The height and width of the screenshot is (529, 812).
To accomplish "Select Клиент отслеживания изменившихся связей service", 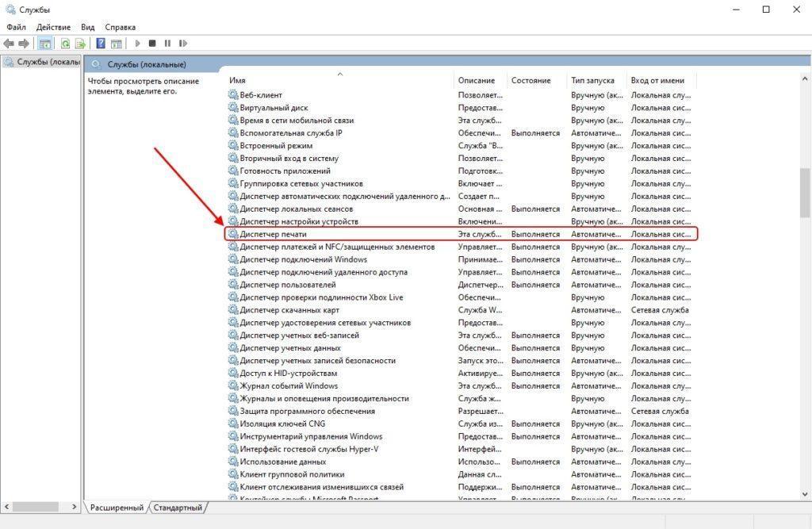I will 322,487.
